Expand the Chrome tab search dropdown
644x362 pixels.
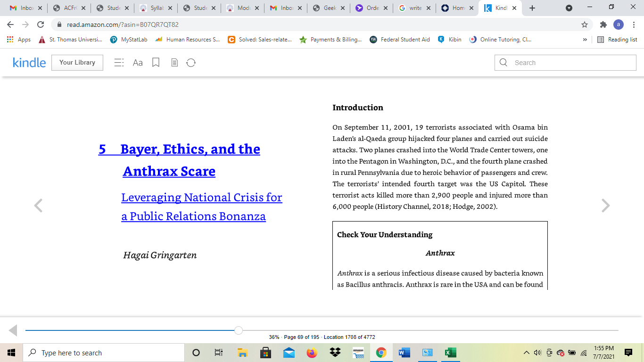(x=569, y=8)
